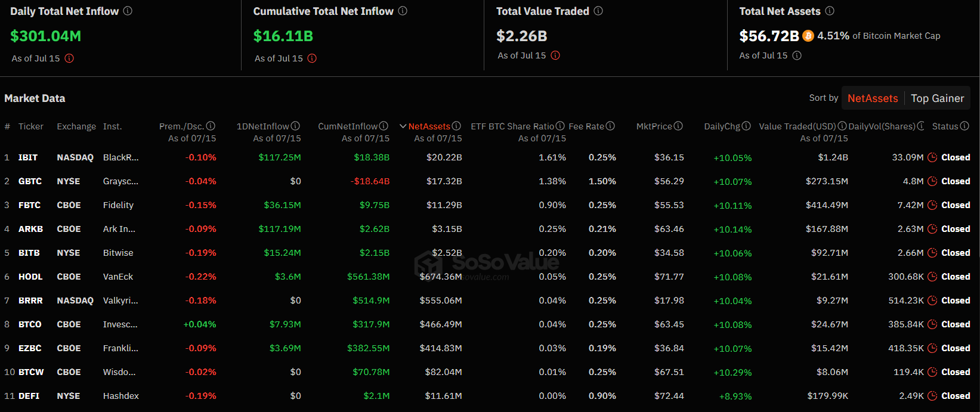The height and width of the screenshot is (412, 980).
Task: Click clock status icon in GBTC row
Action: click(x=932, y=181)
